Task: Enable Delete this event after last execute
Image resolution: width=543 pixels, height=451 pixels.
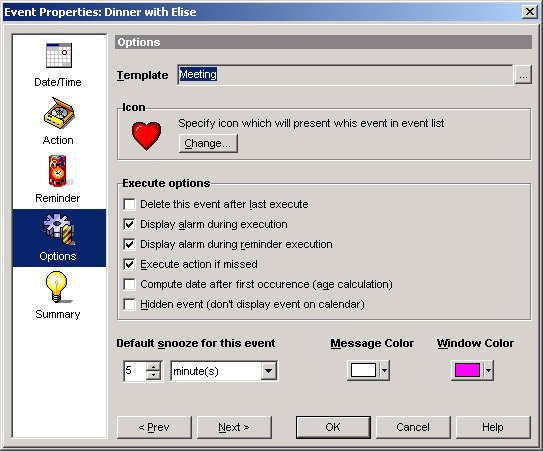Action: coord(129,204)
